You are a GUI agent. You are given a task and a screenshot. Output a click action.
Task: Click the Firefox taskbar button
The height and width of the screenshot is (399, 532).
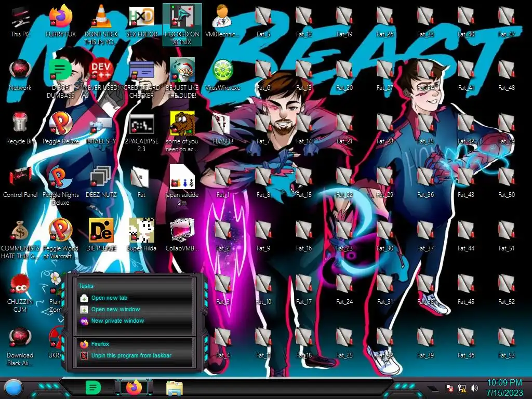[x=135, y=388]
